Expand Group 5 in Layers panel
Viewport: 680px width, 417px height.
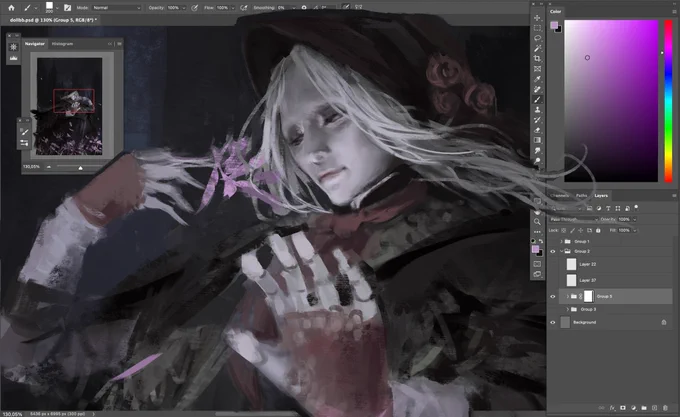(x=567, y=296)
